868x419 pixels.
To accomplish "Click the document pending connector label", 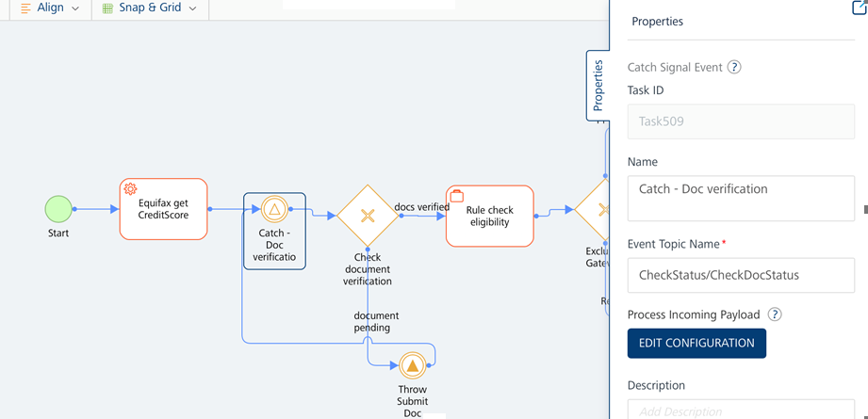I will coord(376,322).
